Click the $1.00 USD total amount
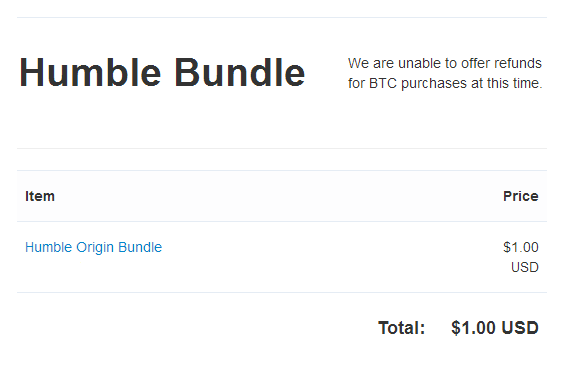 click(495, 328)
